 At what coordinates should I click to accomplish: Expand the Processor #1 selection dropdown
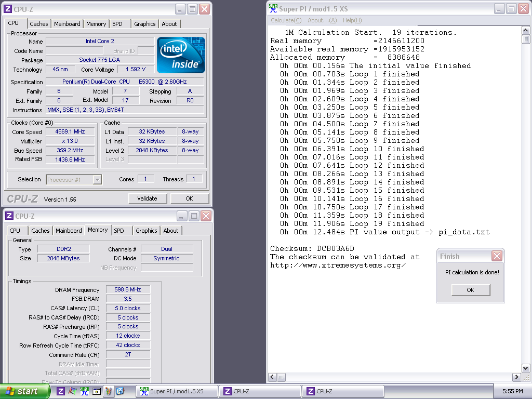(x=97, y=179)
